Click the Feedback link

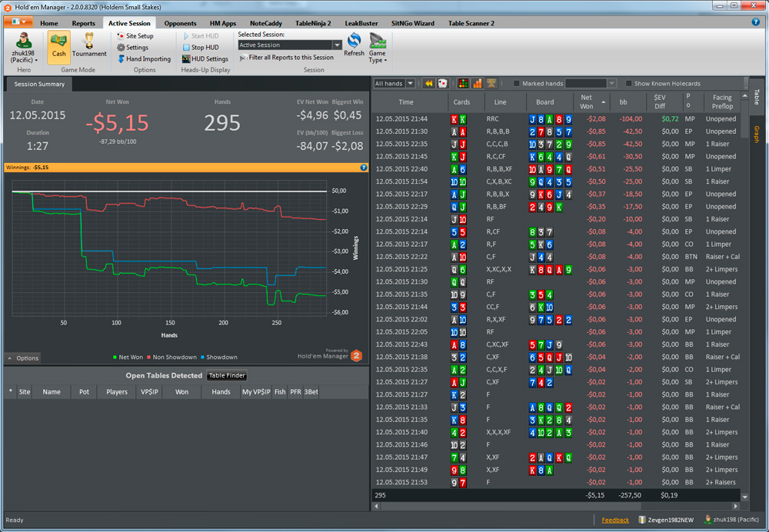click(x=615, y=520)
